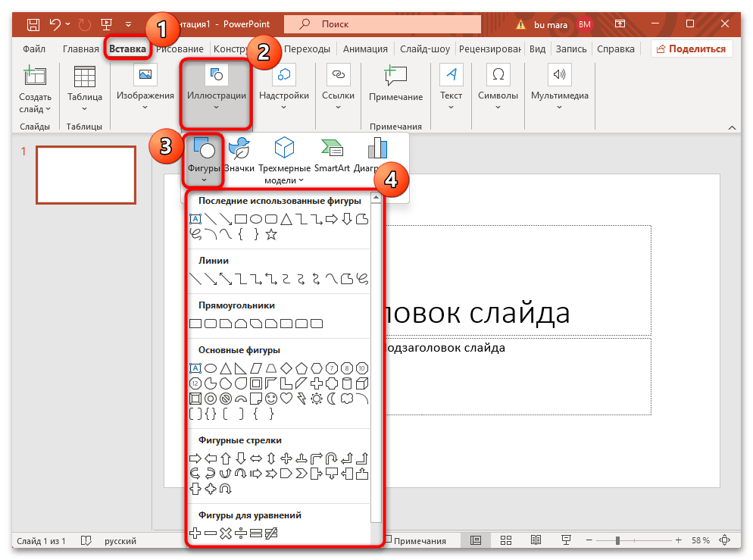Expand the Текст dropdown
This screenshot has height=560, width=753.
(x=451, y=108)
